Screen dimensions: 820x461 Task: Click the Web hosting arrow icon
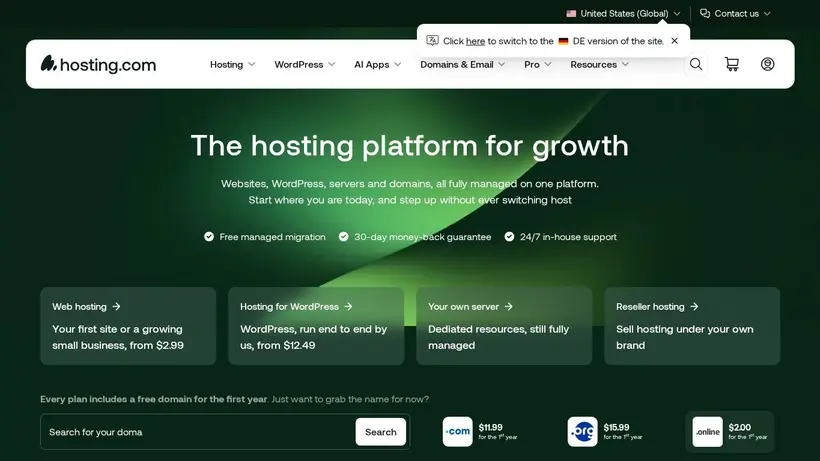point(116,307)
